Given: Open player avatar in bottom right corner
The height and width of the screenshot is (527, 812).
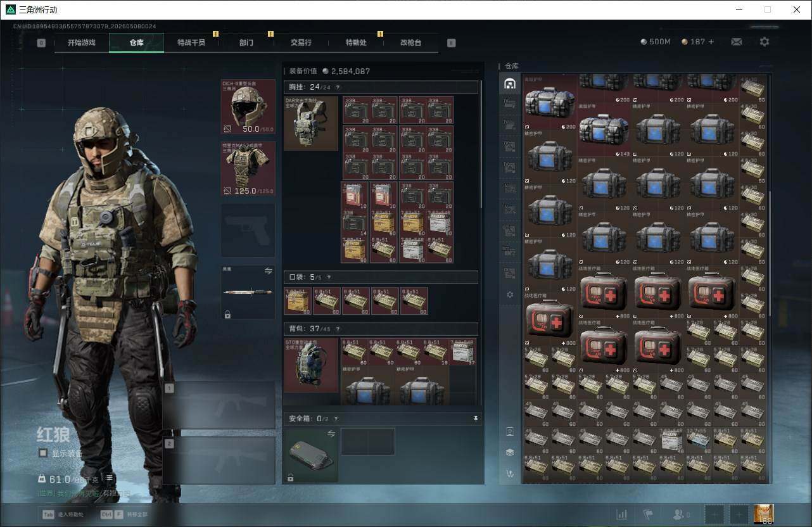Looking at the screenshot, I should (763, 514).
